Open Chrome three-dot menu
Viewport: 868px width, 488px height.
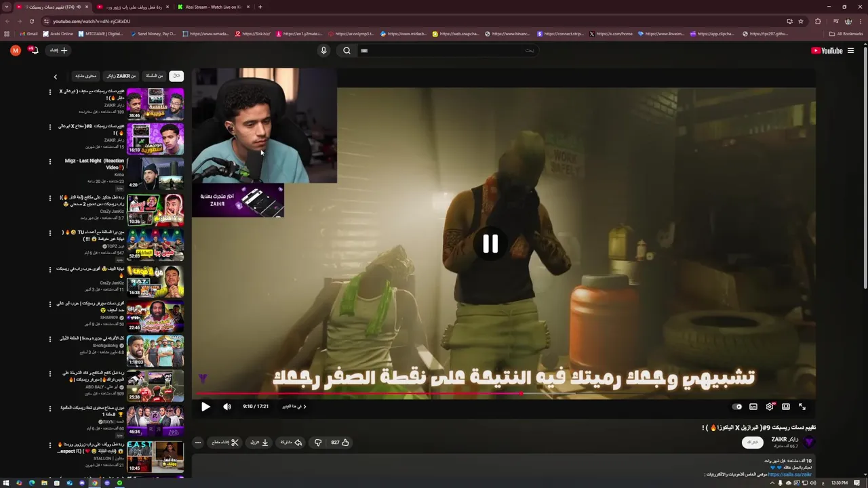(861, 21)
